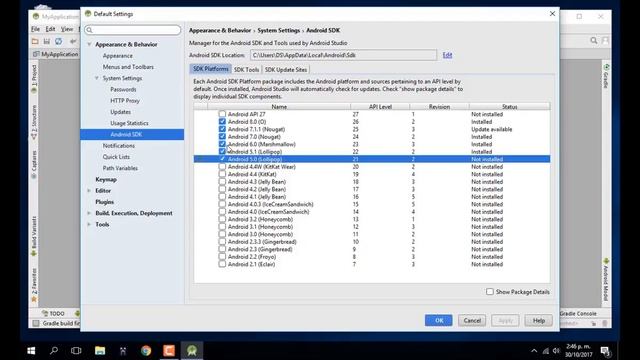Check Android 4.4 (KitKat) checkbox
The width and height of the screenshot is (640, 360).
pyautogui.click(x=222, y=174)
